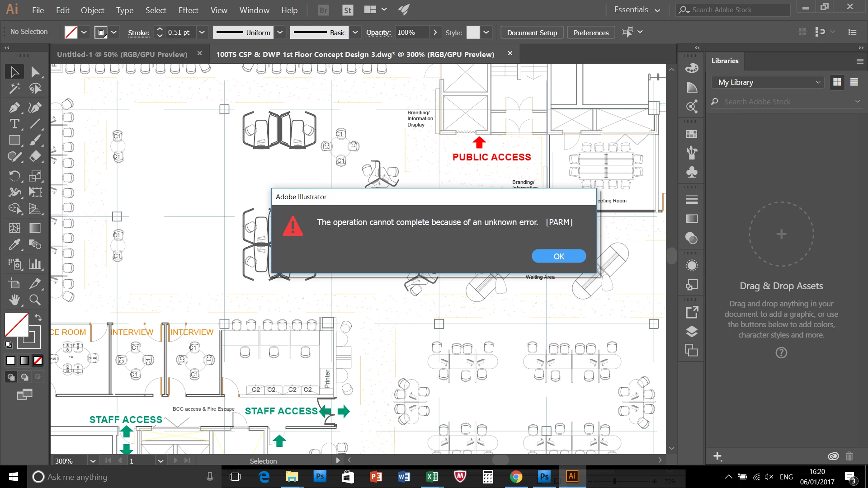
Task: Open the Effect menu
Action: tap(188, 10)
